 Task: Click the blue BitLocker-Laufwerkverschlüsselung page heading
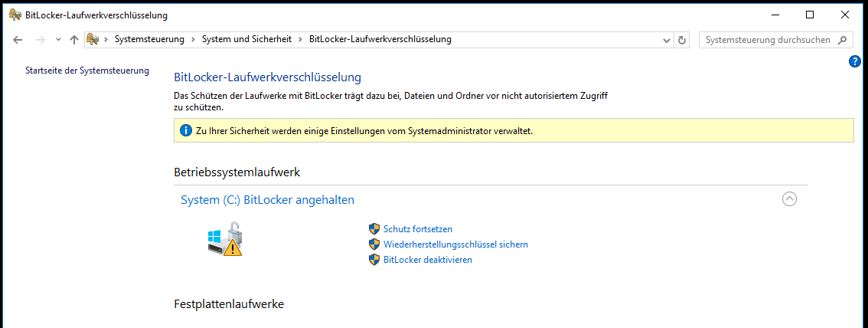tap(267, 77)
